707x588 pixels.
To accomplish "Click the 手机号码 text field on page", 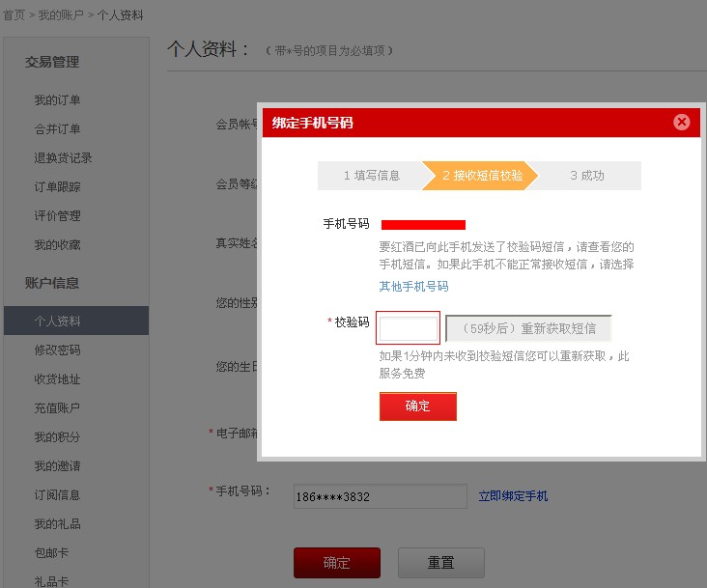I will [x=380, y=496].
